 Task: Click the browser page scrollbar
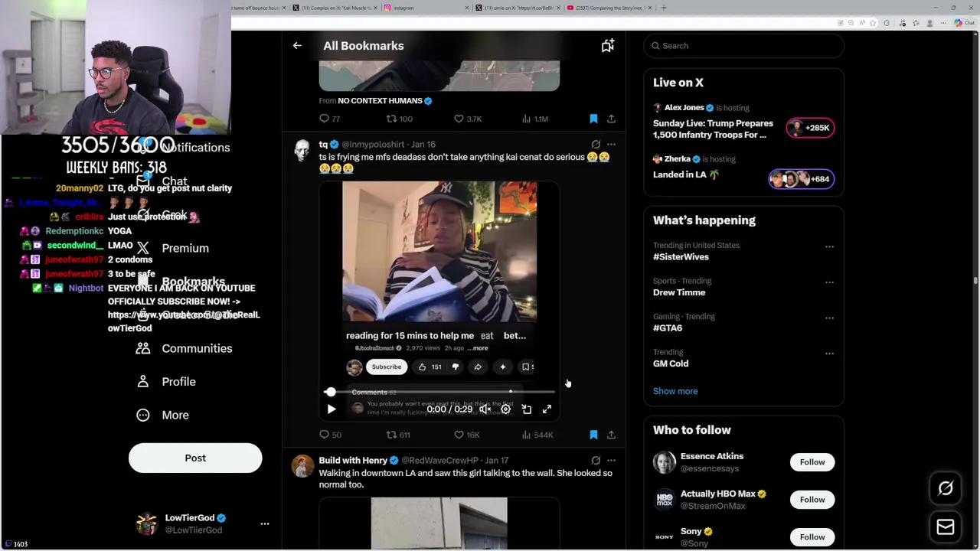point(975,281)
